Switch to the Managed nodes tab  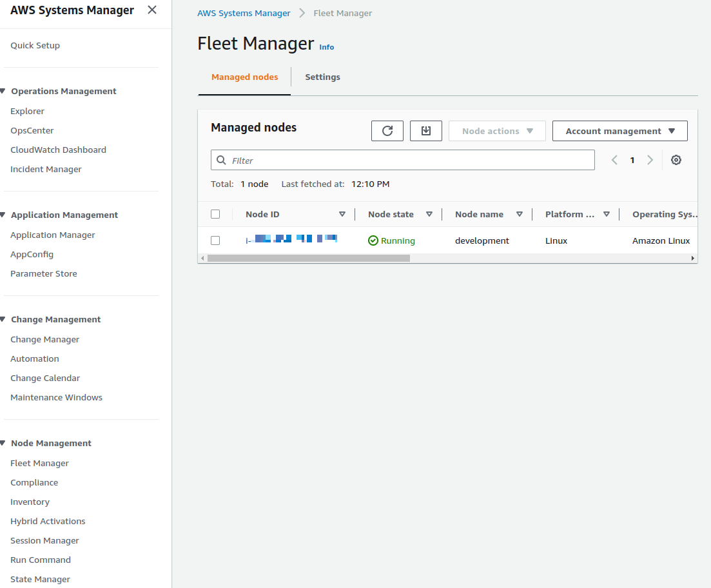(x=244, y=77)
